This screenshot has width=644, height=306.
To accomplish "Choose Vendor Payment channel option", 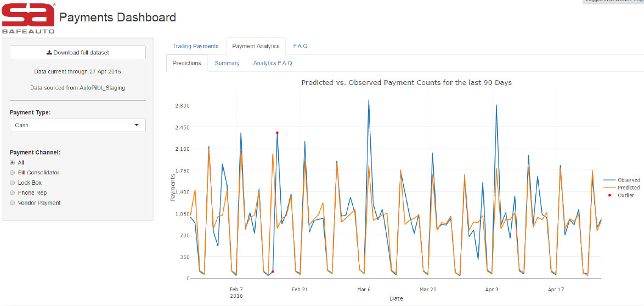I will [x=13, y=203].
